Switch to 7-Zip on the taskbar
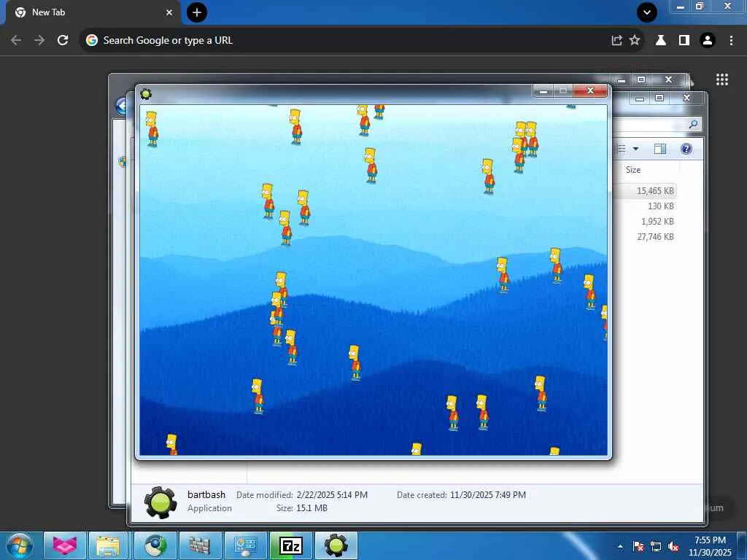 click(290, 545)
